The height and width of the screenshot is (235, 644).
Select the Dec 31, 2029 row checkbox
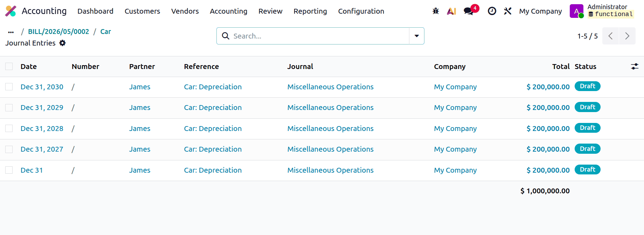point(9,108)
